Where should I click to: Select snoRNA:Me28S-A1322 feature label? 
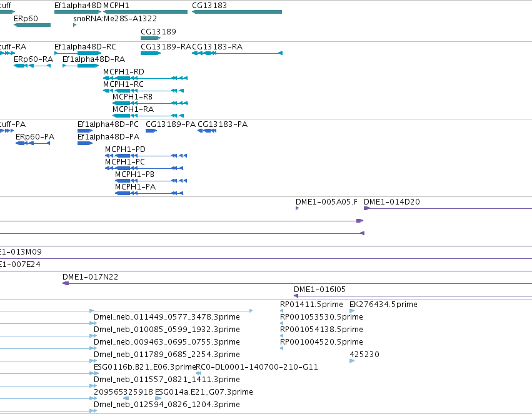tap(115, 19)
